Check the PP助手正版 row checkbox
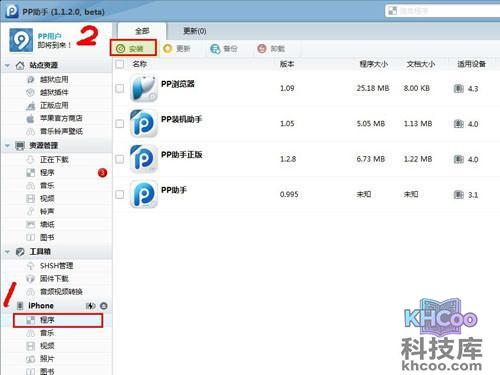Viewport: 500px width, 375px height. 120,159
